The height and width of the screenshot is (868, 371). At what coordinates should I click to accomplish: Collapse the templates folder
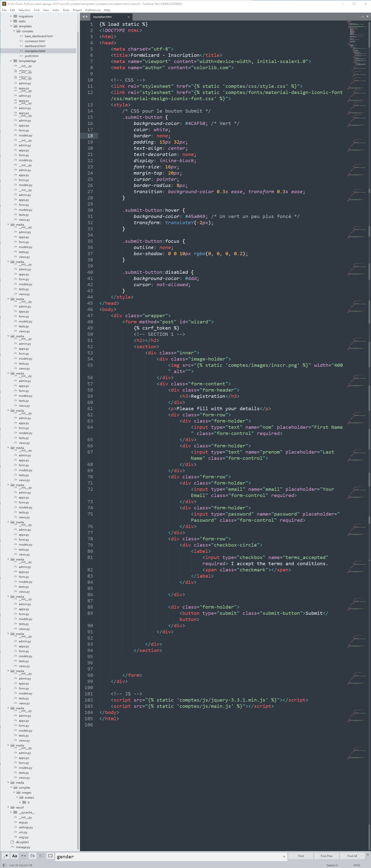11,26
